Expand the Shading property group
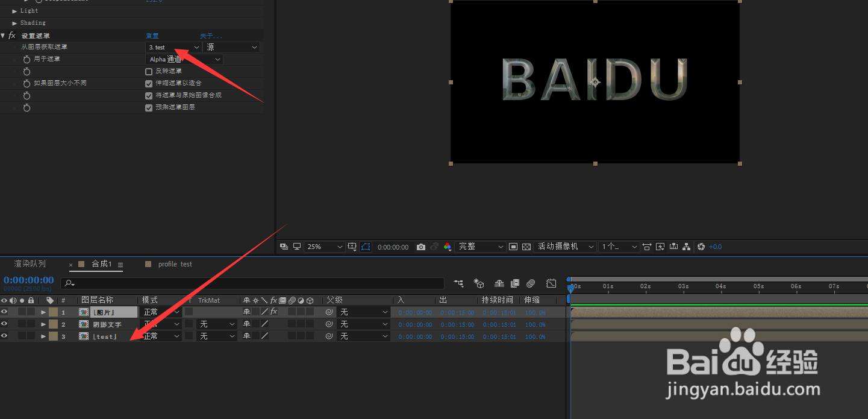Image resolution: width=868 pixels, height=419 pixels. pos(14,23)
